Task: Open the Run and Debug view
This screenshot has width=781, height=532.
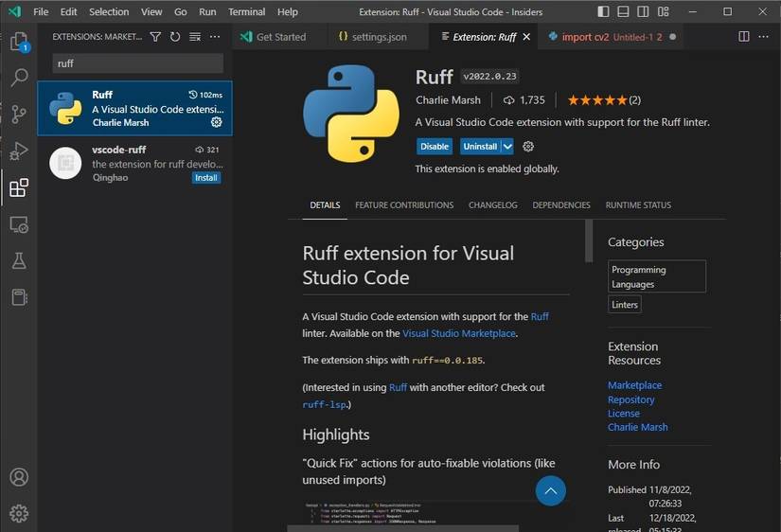Action: click(x=19, y=151)
